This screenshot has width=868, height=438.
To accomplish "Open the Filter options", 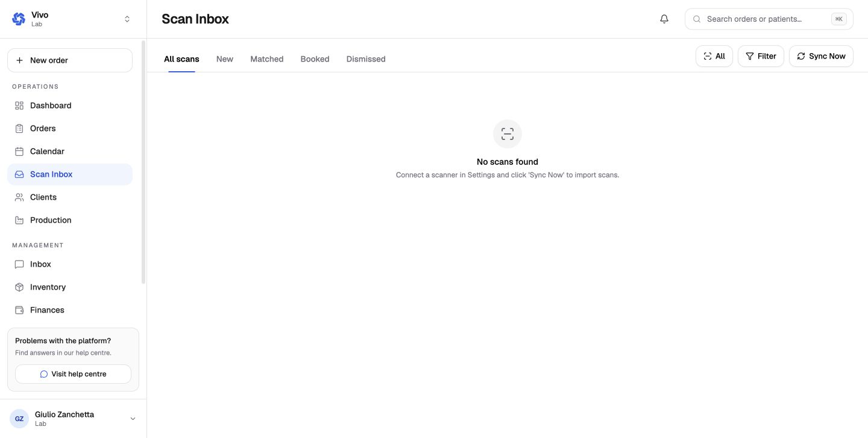I will coord(761,56).
